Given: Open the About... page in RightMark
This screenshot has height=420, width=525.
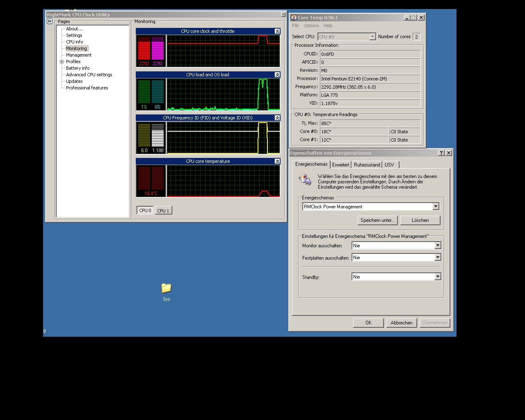Looking at the screenshot, I should pyautogui.click(x=74, y=29).
